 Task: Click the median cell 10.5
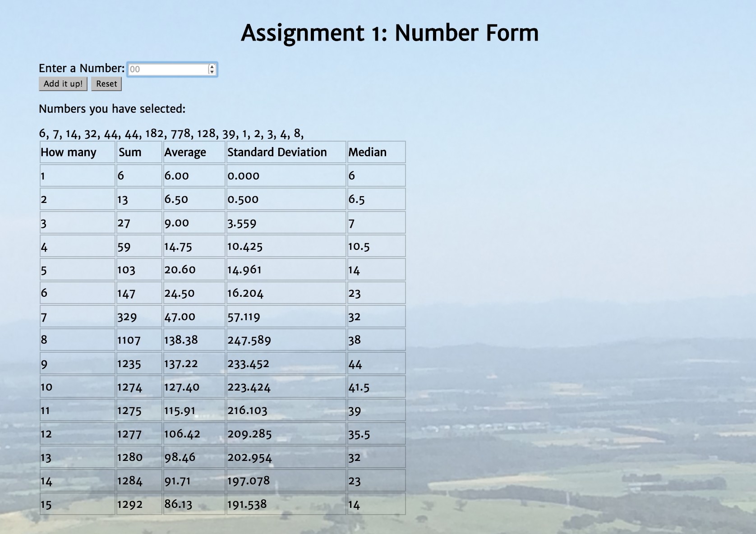tap(376, 246)
